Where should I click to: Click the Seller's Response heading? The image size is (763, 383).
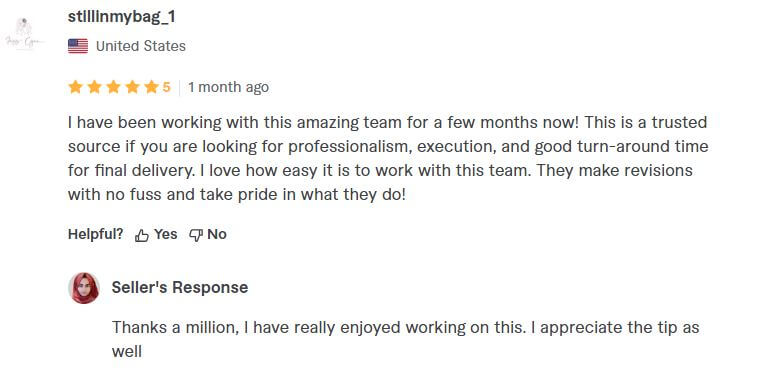[180, 287]
